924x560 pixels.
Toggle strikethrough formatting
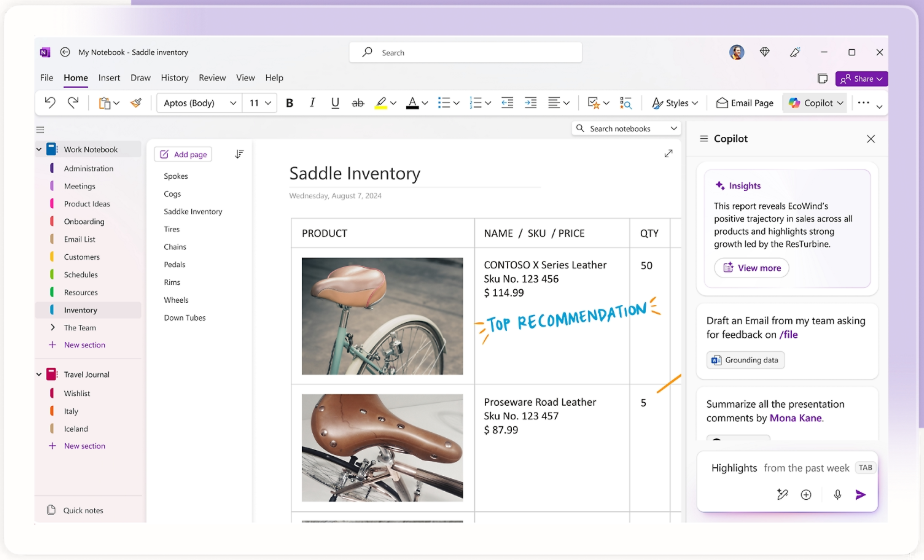click(x=358, y=103)
